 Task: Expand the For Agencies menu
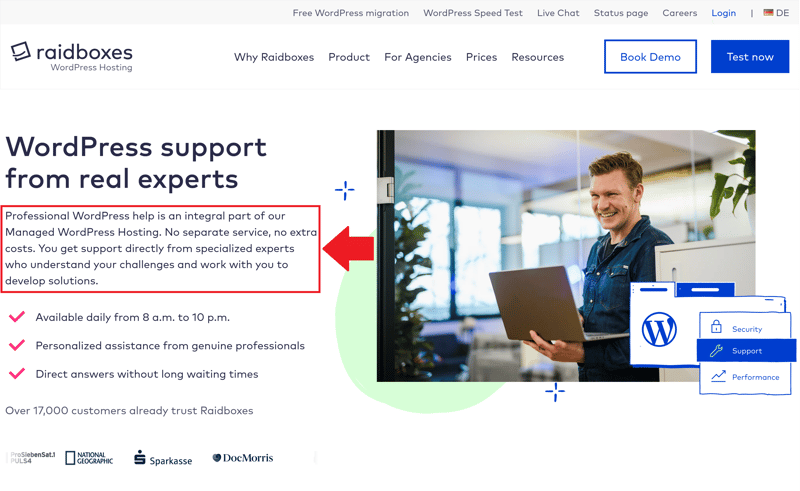(x=418, y=57)
